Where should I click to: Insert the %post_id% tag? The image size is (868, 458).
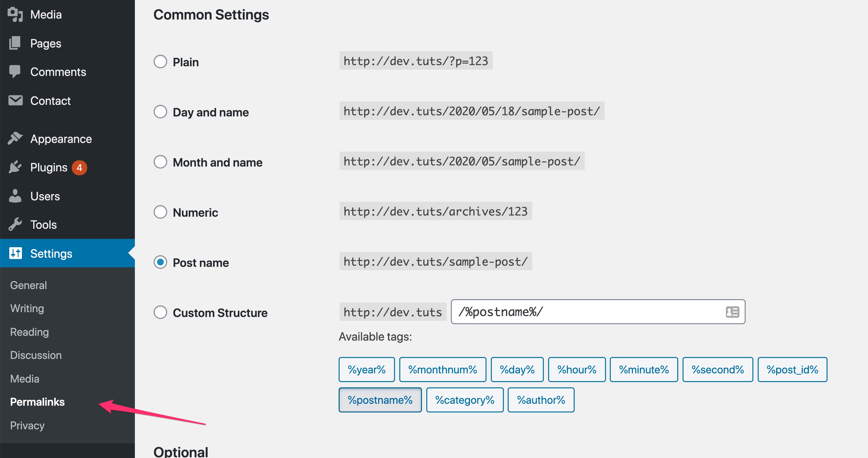coord(793,370)
